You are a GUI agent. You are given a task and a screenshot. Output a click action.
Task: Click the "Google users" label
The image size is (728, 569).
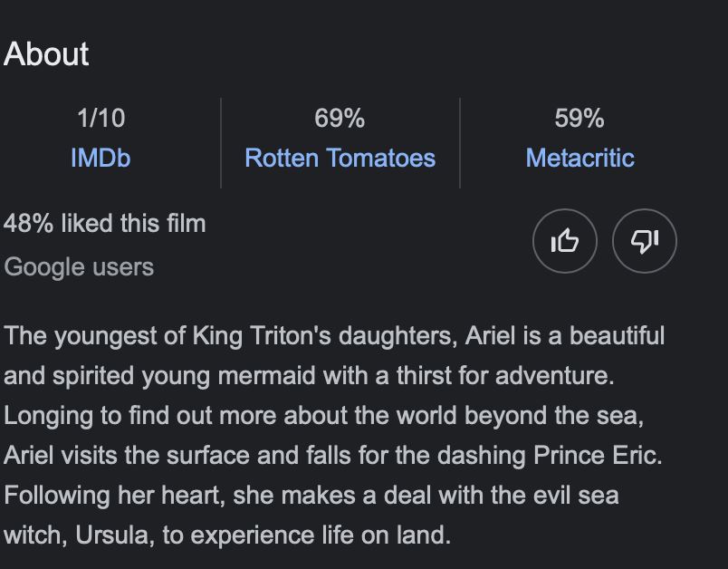(x=79, y=267)
